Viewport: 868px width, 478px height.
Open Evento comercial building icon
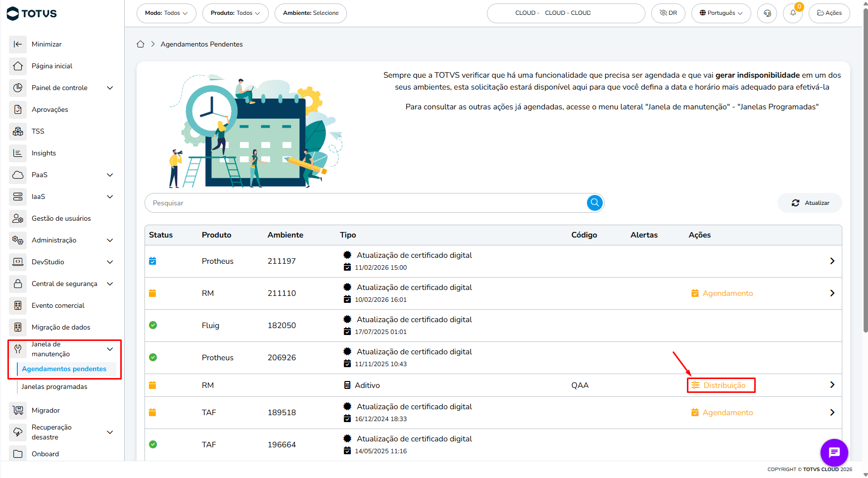[x=18, y=305]
